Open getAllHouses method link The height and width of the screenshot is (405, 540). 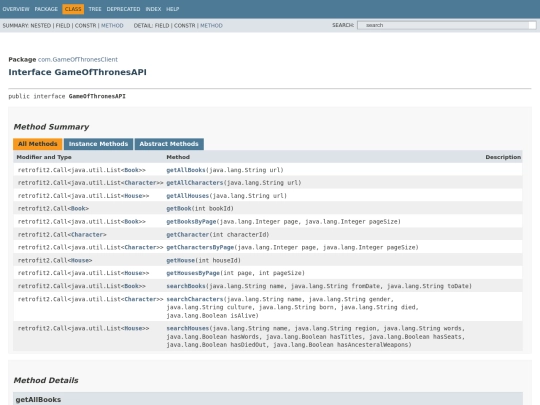pyautogui.click(x=188, y=196)
